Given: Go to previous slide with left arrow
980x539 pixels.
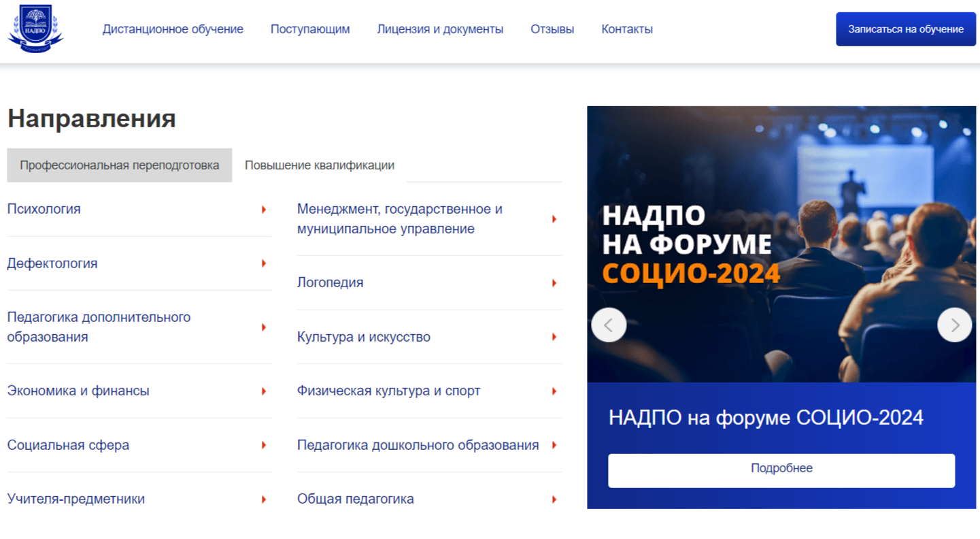Looking at the screenshot, I should [x=609, y=325].
